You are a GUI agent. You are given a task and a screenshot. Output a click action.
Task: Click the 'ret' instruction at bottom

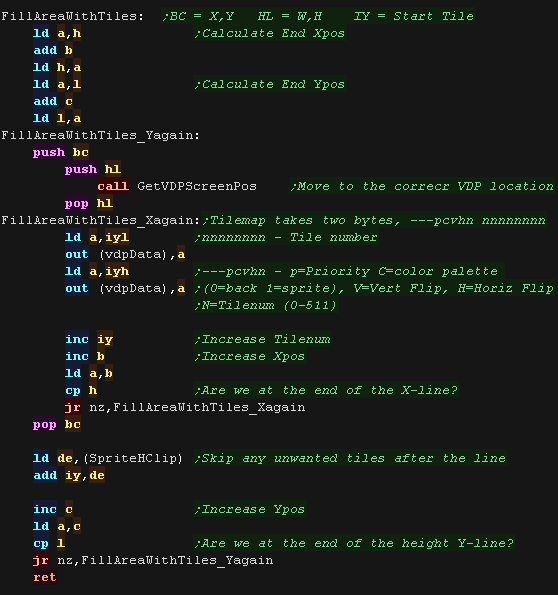(45, 577)
